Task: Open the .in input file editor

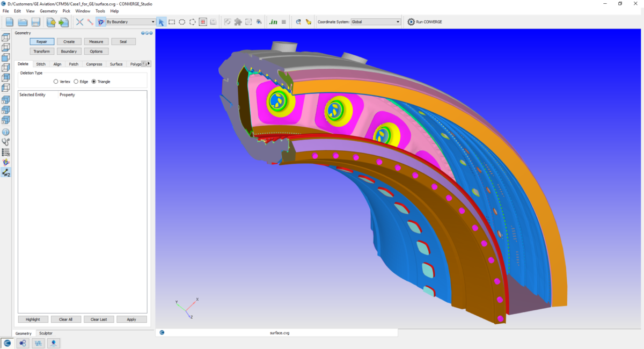Action: coord(274,21)
